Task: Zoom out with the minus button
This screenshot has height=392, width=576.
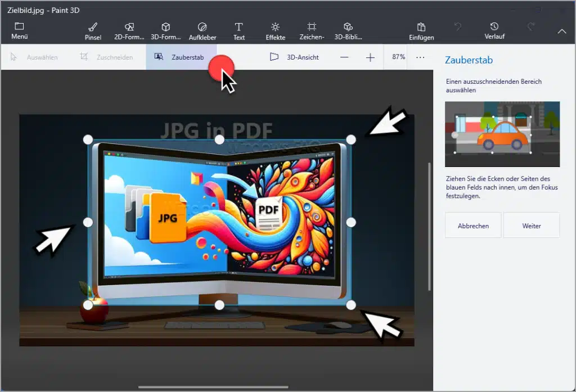Action: point(344,57)
